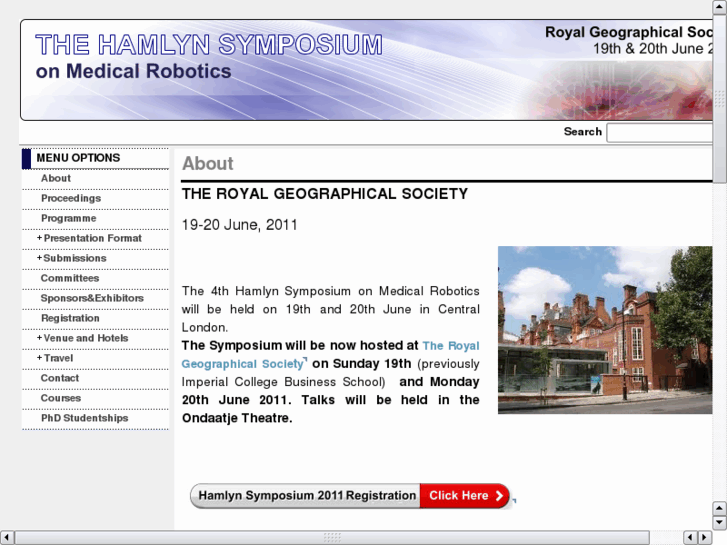This screenshot has height=545, width=727.
Task: Open the Proceedings menu option
Action: 71,199
